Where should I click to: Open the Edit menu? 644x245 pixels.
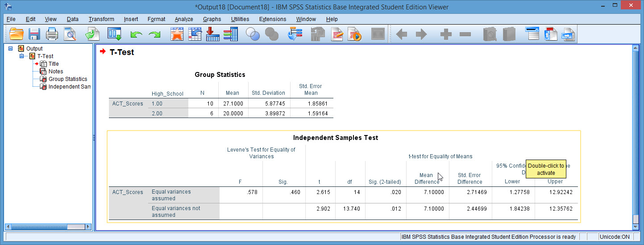[x=30, y=19]
